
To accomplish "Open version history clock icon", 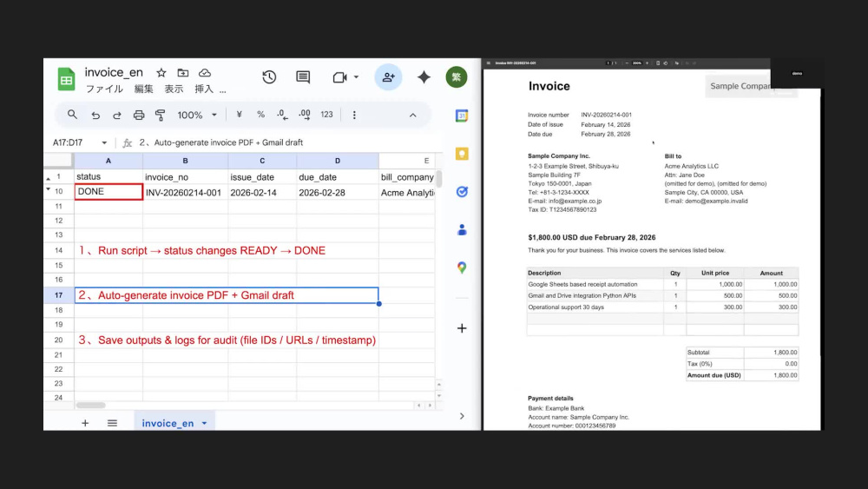I will (269, 77).
